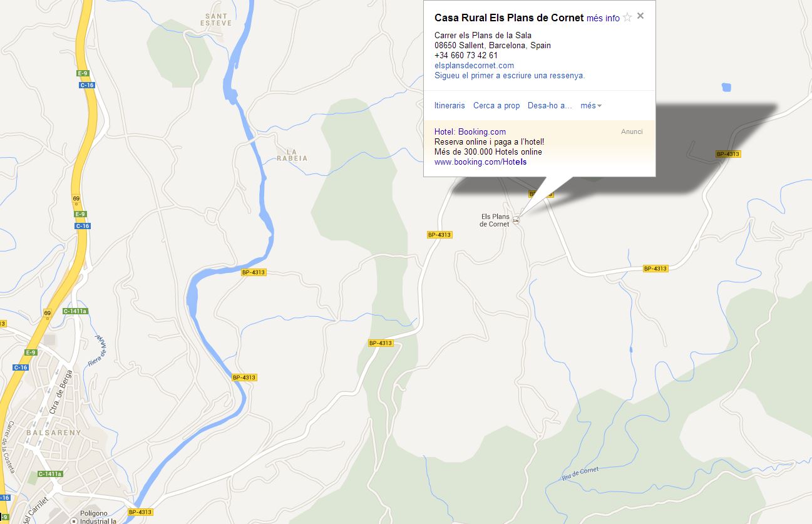Select 'Cerca a prop' option

(496, 106)
